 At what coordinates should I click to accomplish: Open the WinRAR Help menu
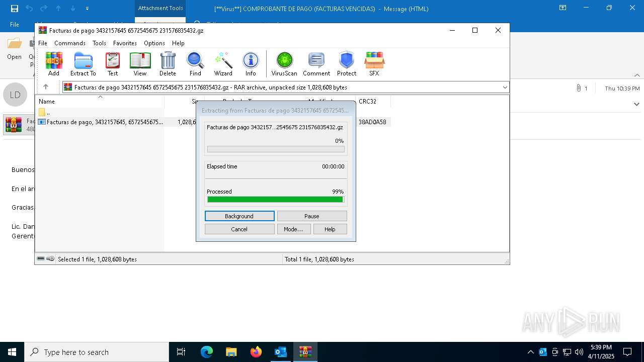point(178,43)
